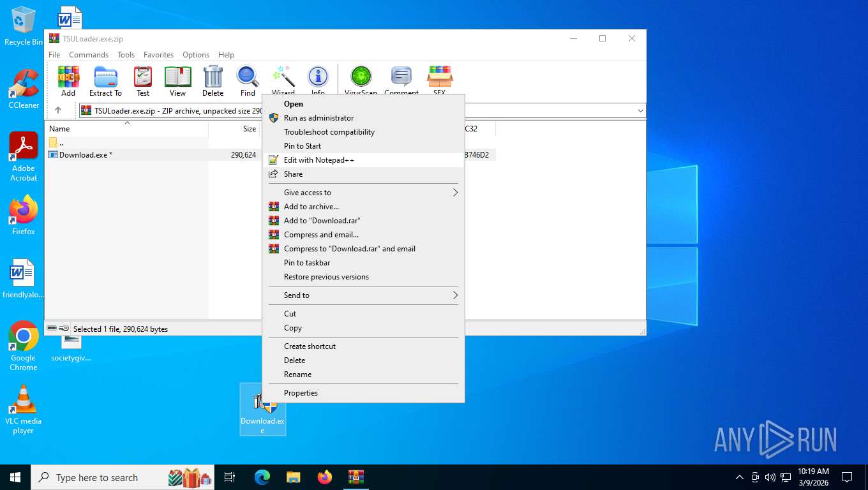868x490 pixels.
Task: Click the Find magnifier toolbar icon
Action: tap(248, 81)
